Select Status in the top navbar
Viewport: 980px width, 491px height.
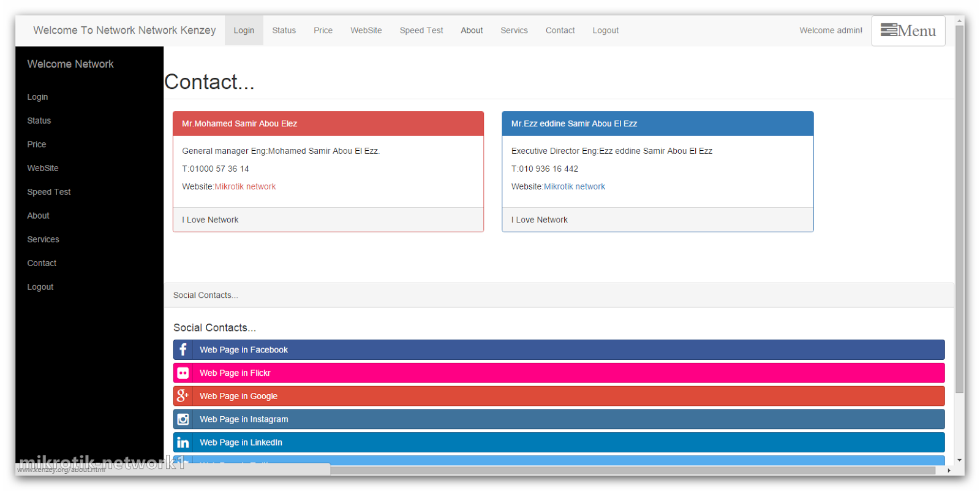click(284, 31)
